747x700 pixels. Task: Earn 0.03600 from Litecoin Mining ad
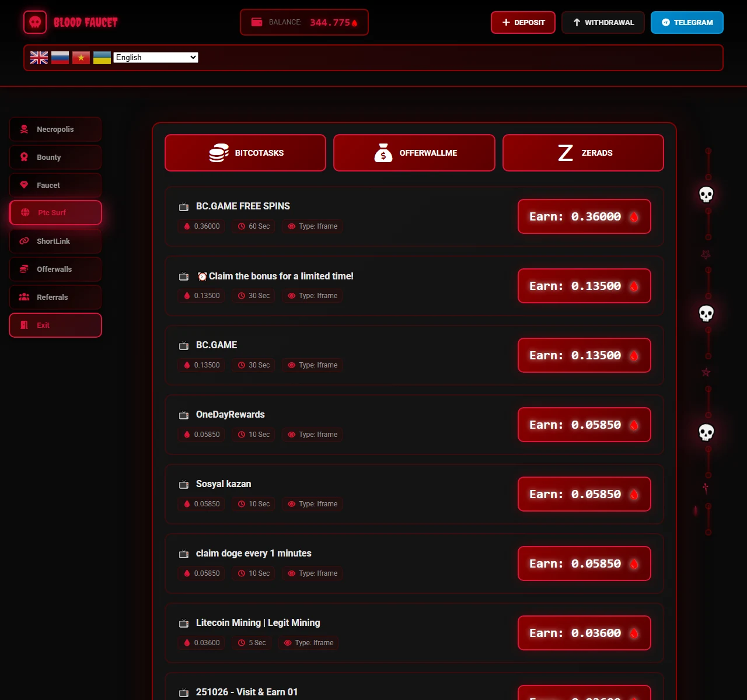point(584,633)
